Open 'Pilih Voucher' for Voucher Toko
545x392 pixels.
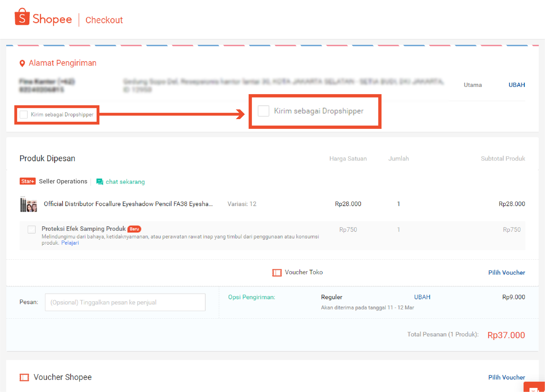(506, 273)
